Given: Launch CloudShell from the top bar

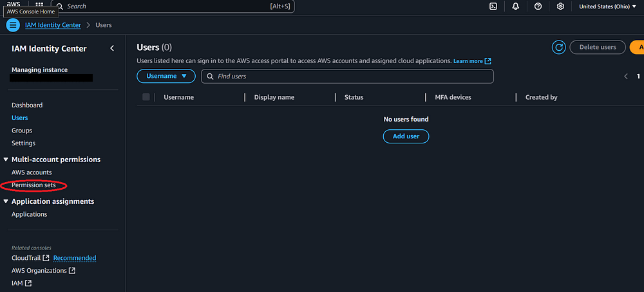Looking at the screenshot, I should click(x=493, y=6).
